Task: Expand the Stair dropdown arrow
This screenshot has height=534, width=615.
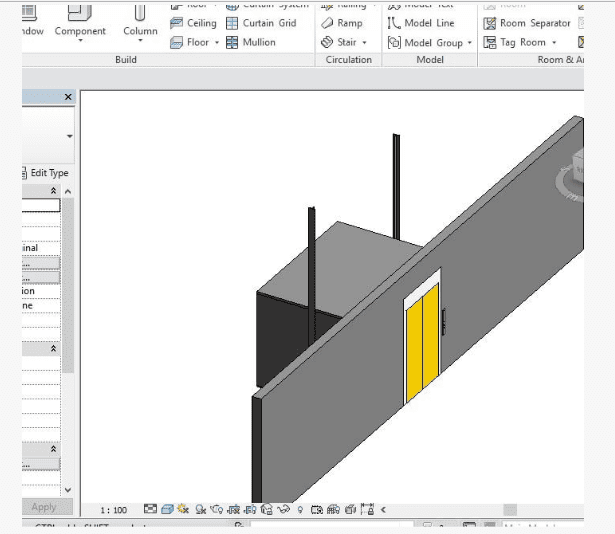Action: click(x=365, y=43)
